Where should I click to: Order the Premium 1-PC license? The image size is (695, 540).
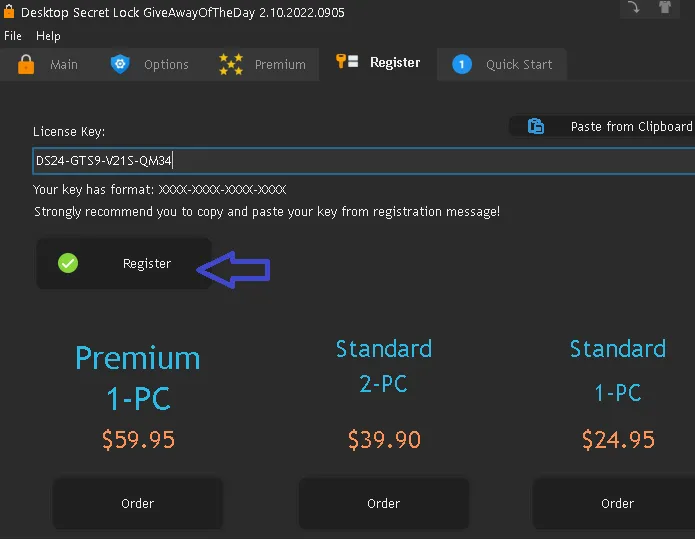(x=137, y=503)
